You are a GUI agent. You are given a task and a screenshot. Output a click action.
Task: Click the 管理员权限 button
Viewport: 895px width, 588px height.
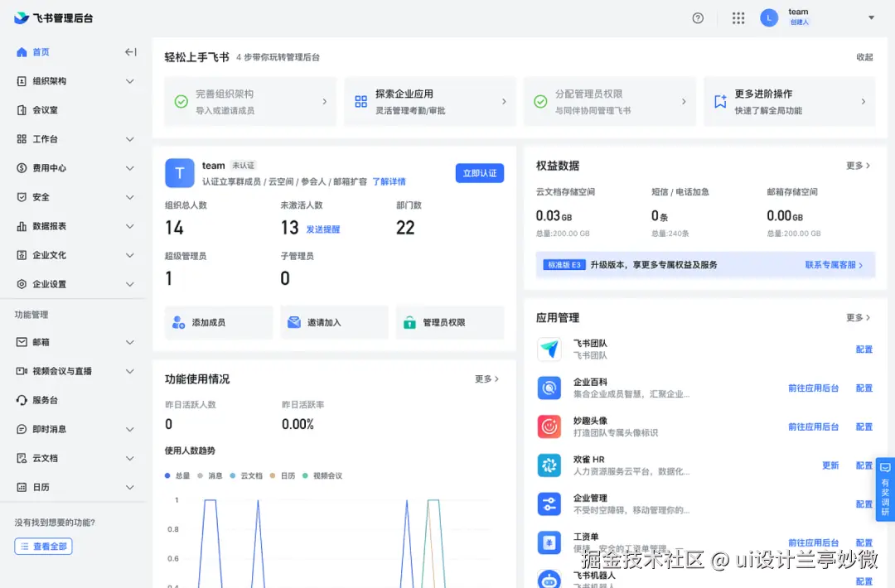click(450, 323)
